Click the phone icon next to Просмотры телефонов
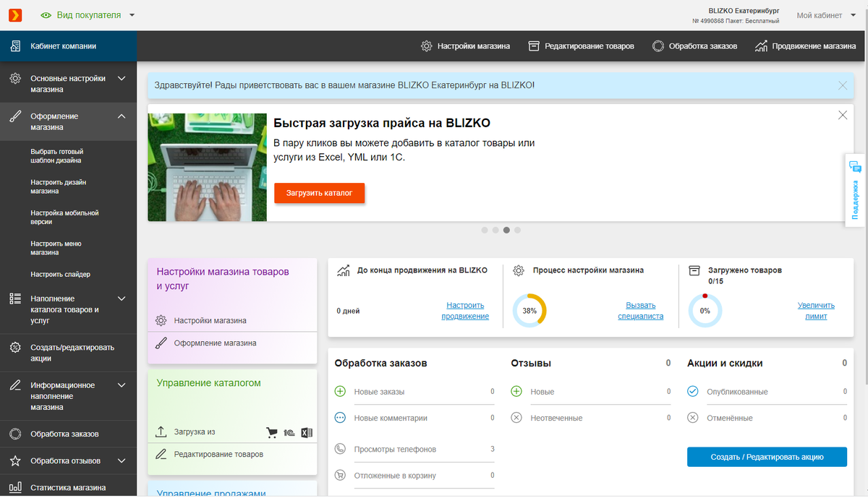The image size is (868, 498). click(x=341, y=449)
